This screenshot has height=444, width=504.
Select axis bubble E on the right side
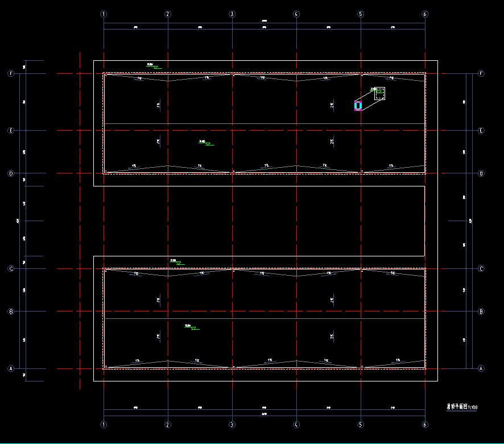pyautogui.click(x=482, y=131)
